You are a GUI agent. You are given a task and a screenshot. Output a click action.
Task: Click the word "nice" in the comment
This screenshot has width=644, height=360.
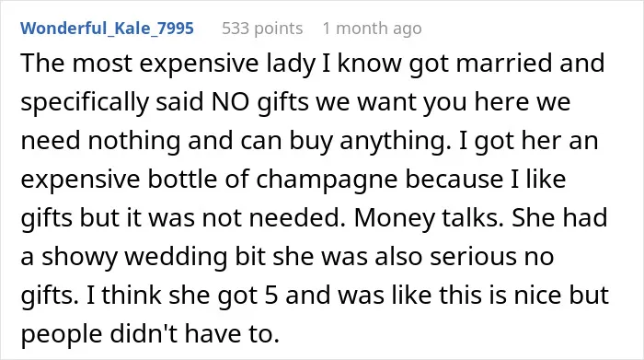[539, 295]
